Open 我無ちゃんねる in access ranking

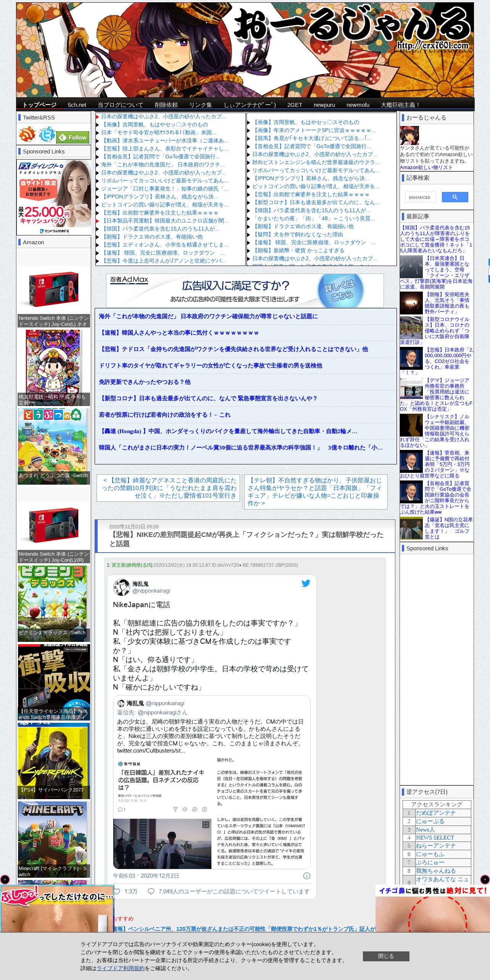tap(436, 871)
